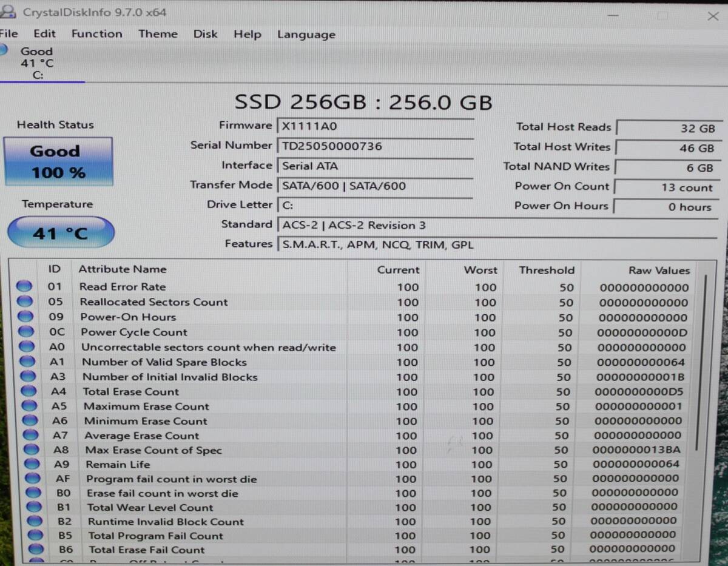
Task: Click the status orb for Power Cycle Count
Action: point(26,331)
